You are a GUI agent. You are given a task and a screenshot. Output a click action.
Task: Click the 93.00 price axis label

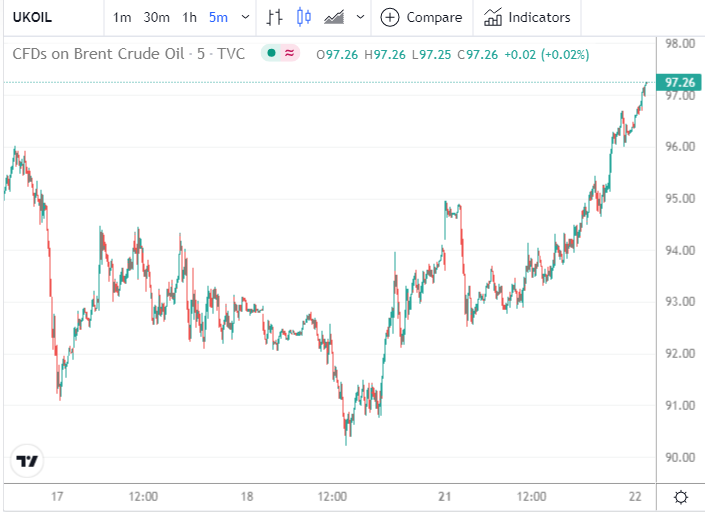click(680, 302)
